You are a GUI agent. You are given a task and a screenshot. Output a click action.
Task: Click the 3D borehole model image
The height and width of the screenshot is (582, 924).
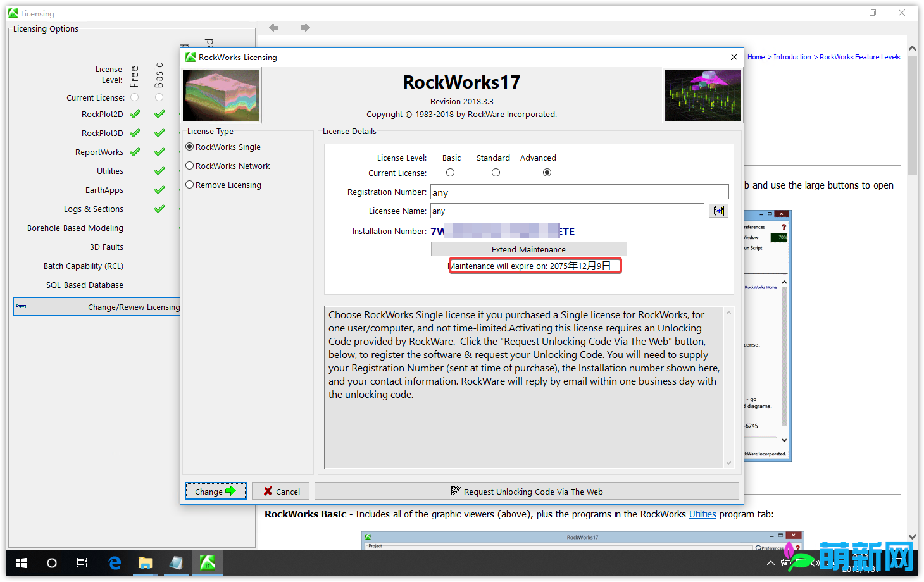point(702,95)
